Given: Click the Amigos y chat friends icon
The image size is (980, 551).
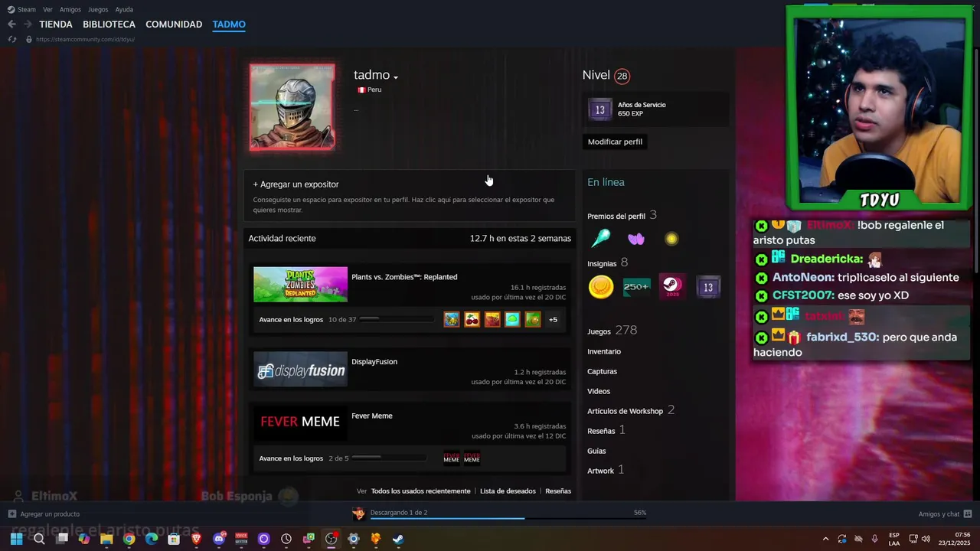Looking at the screenshot, I should tap(968, 514).
